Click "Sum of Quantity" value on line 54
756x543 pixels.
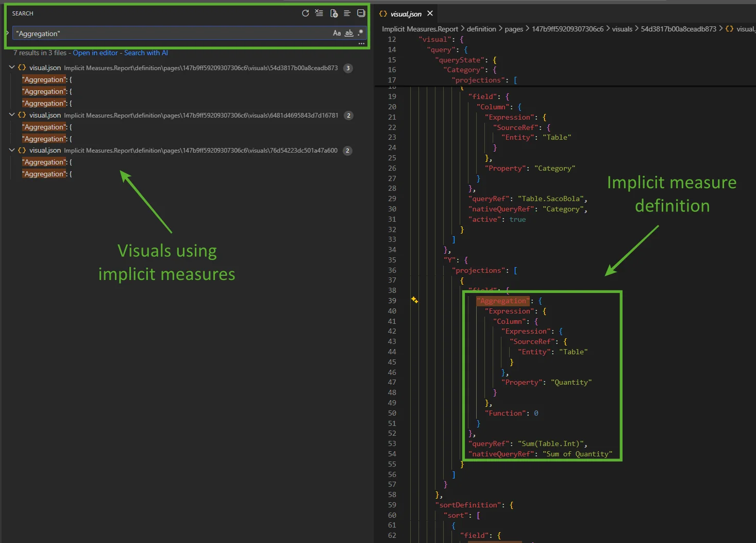[x=577, y=454]
